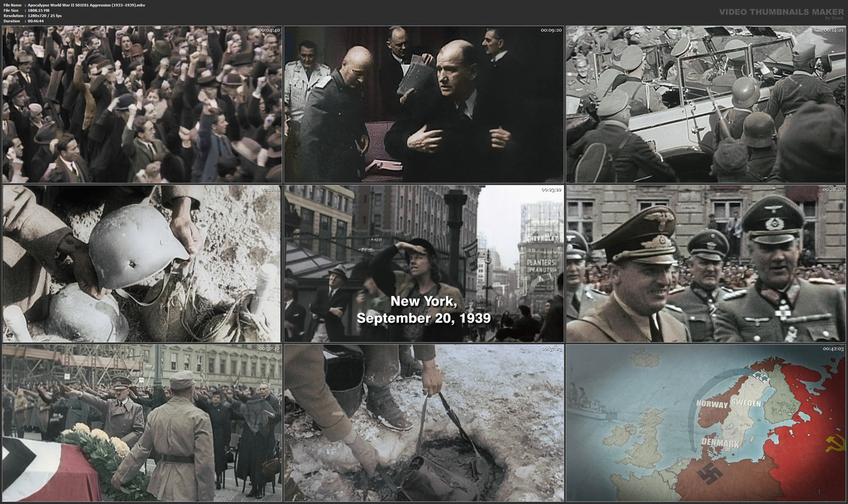Viewport: 848px width, 504px height.
Task: Click the duration value '00:46:44'
Action: pyautogui.click(x=36, y=21)
